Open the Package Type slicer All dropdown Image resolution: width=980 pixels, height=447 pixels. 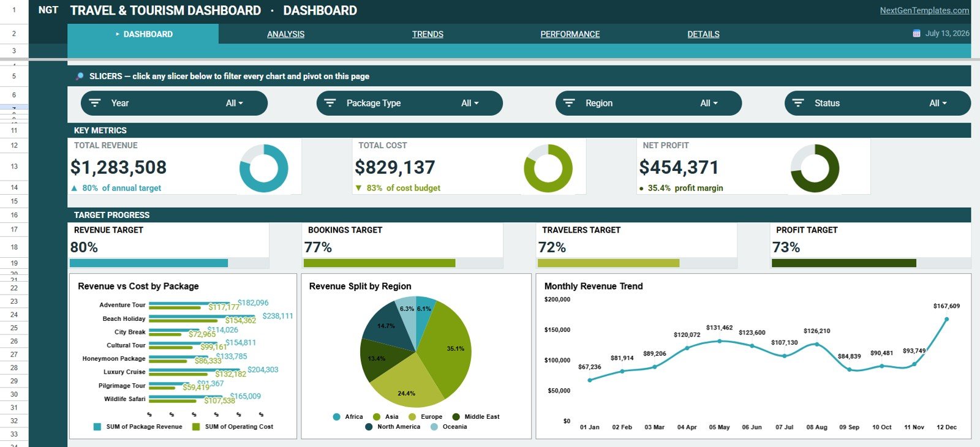pyautogui.click(x=470, y=103)
